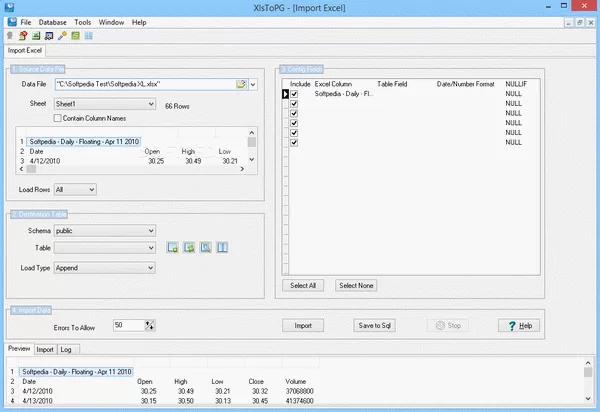Click the table columns icon
Image resolution: width=600 pixels, height=412 pixels.
[x=224, y=247]
